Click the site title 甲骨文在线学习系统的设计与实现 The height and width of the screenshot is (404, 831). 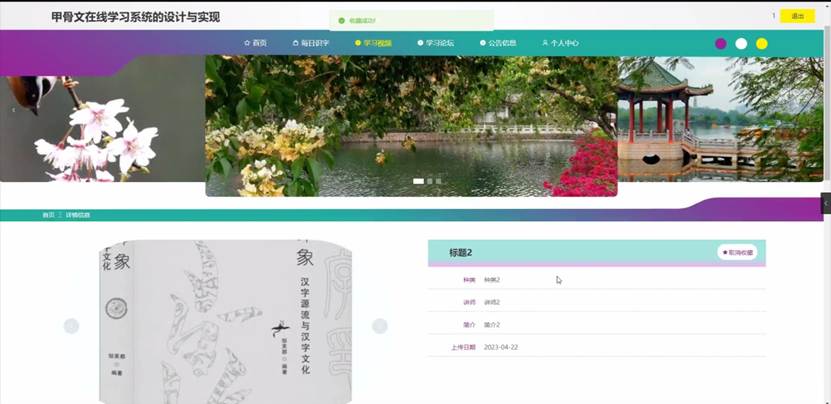[x=136, y=17]
